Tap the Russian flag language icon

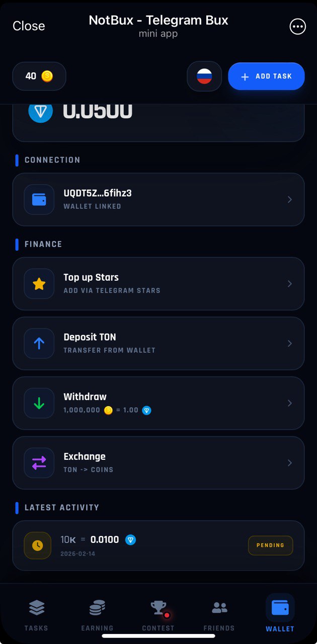pyautogui.click(x=204, y=76)
